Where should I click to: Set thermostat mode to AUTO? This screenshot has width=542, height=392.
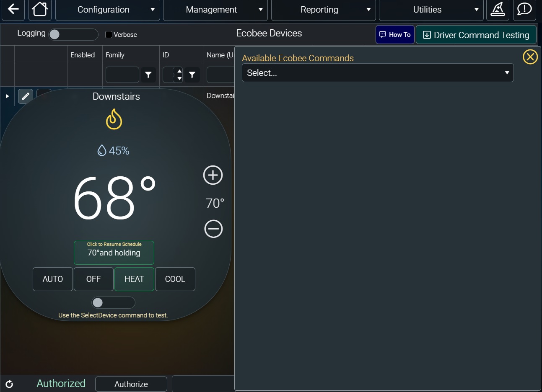pyautogui.click(x=53, y=279)
